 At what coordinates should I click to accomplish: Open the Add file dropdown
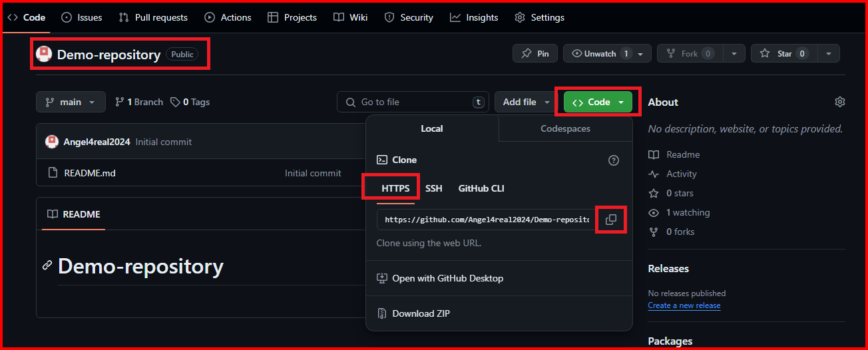[x=526, y=102]
